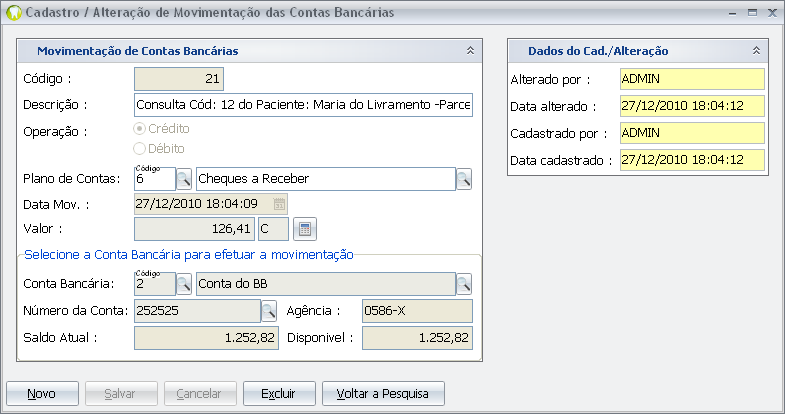
Task: Click the operation type field showing C
Action: coord(273,229)
